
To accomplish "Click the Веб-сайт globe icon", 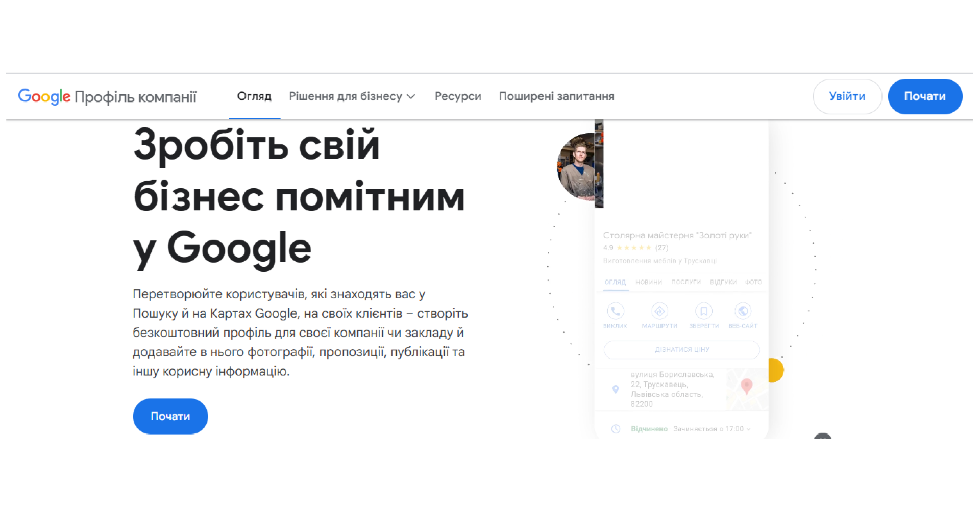I will [x=743, y=311].
